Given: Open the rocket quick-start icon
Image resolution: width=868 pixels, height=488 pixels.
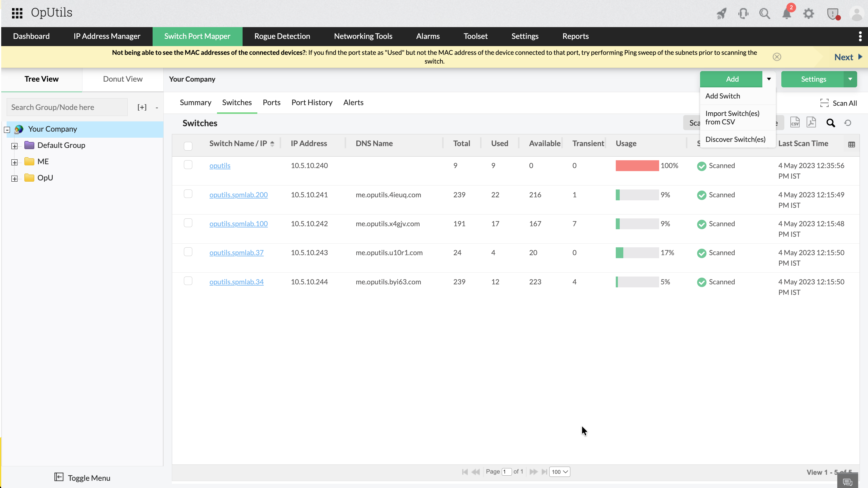Looking at the screenshot, I should 721,14.
